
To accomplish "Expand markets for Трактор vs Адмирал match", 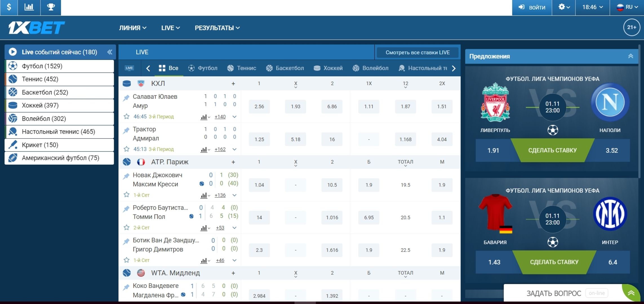I will tap(234, 149).
